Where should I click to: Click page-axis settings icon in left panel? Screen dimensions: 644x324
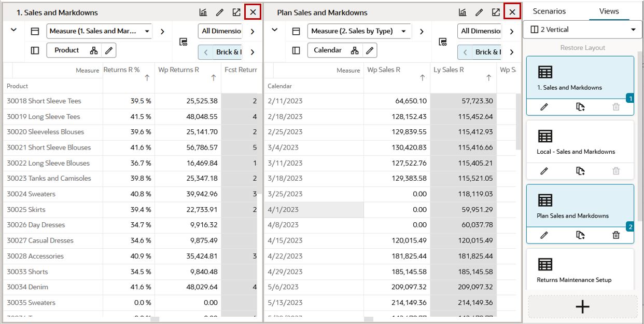[x=183, y=42]
